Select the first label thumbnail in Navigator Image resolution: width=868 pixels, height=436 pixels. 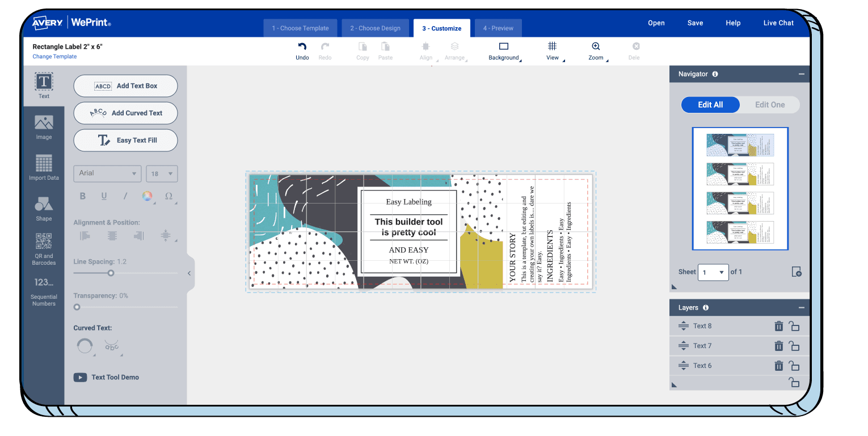740,145
